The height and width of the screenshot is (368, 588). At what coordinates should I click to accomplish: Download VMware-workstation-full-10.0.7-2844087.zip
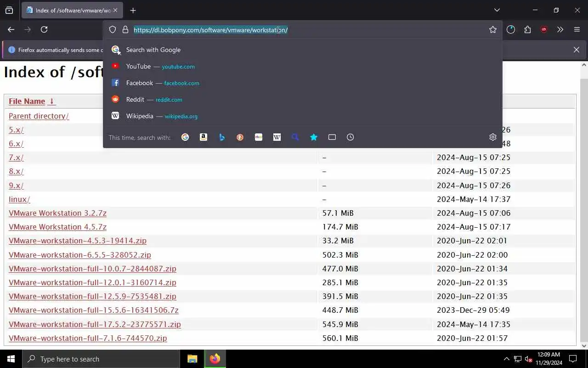(92, 269)
